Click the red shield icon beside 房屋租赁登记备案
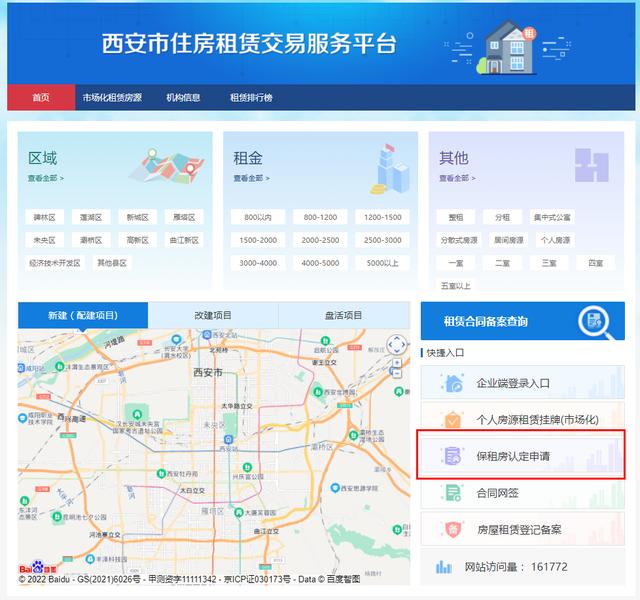This screenshot has width=640, height=600. click(x=453, y=529)
